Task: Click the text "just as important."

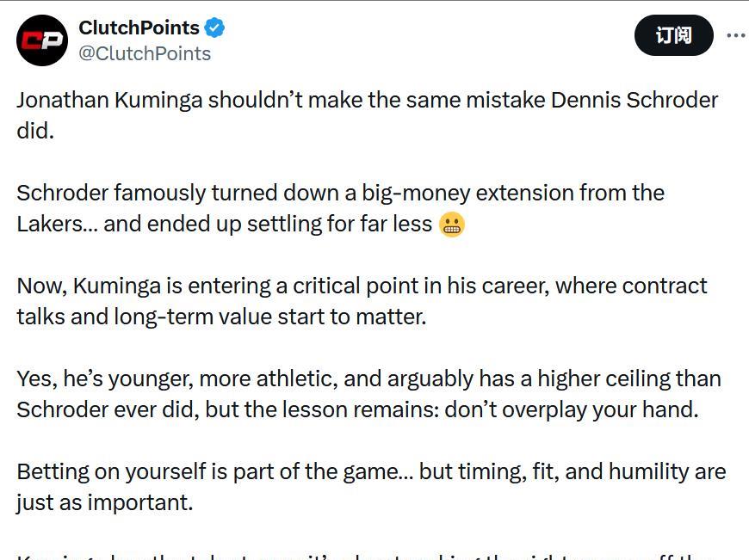Action: point(104,502)
